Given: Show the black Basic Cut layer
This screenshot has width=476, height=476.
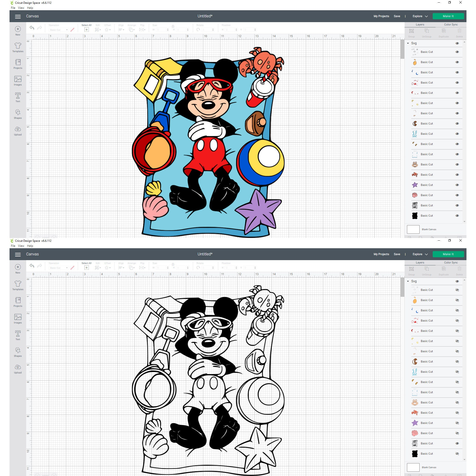Looking at the screenshot, I should pyautogui.click(x=457, y=454).
